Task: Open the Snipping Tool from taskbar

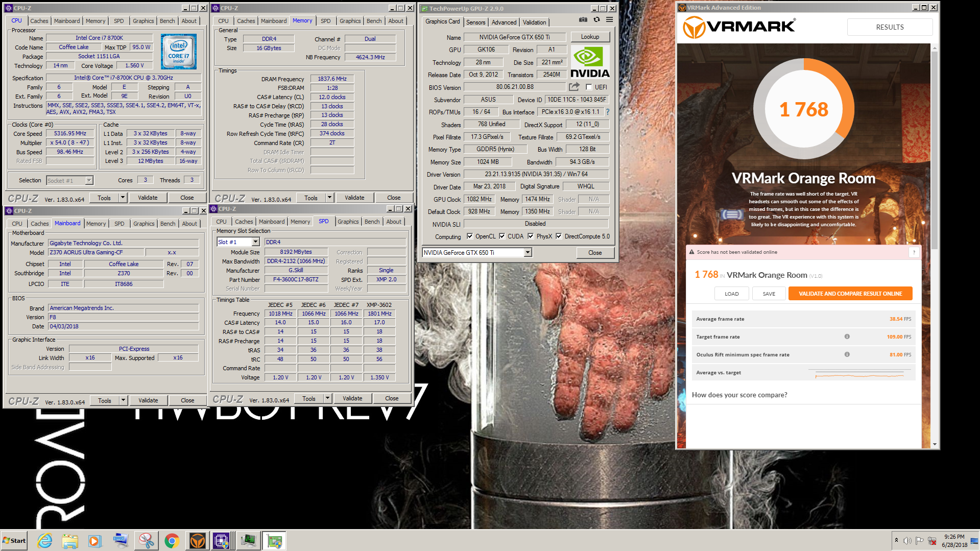Action: (146, 541)
